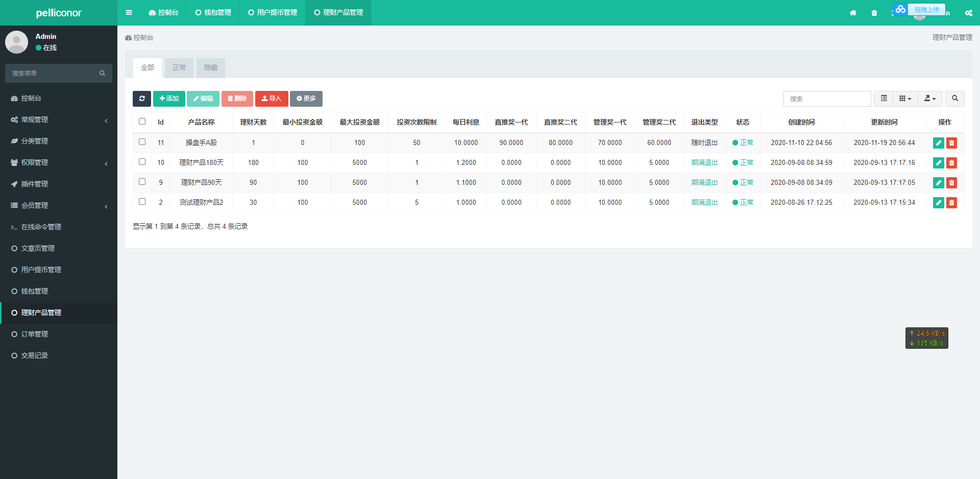The width and height of the screenshot is (980, 479).
Task: Click the refresh icon above the product table
Action: 142,99
